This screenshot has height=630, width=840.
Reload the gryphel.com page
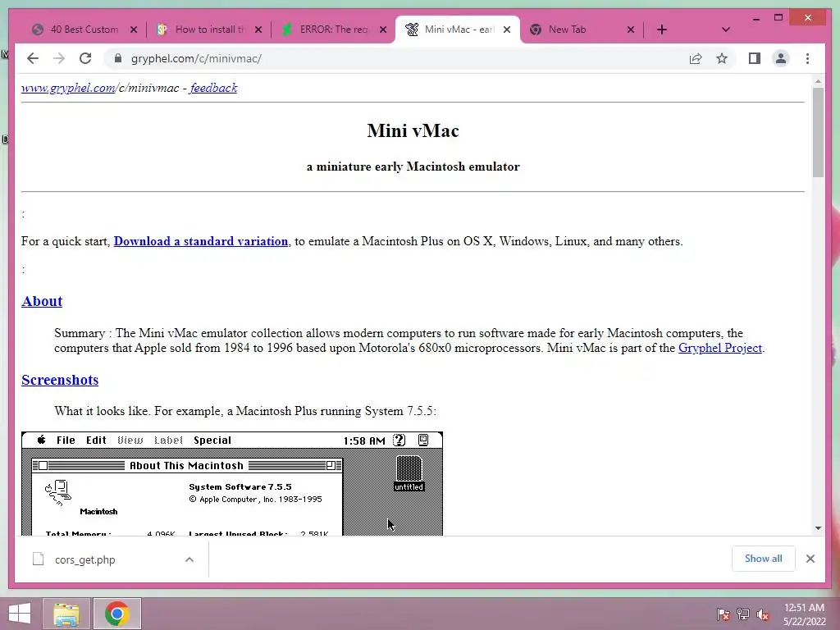[x=85, y=58]
